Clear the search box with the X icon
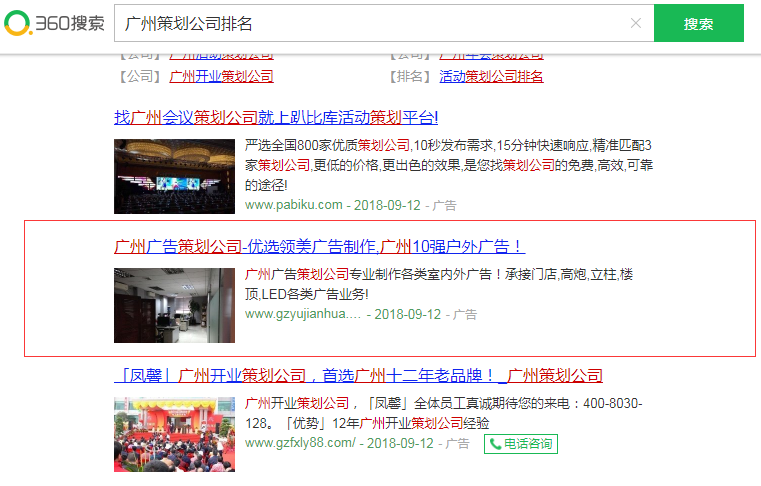 [636, 23]
